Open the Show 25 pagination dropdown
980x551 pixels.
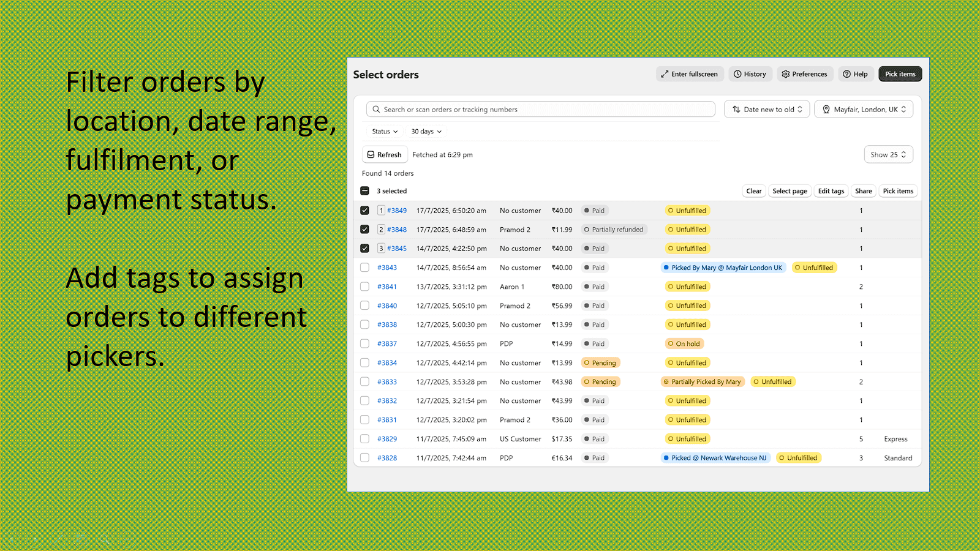tap(888, 154)
